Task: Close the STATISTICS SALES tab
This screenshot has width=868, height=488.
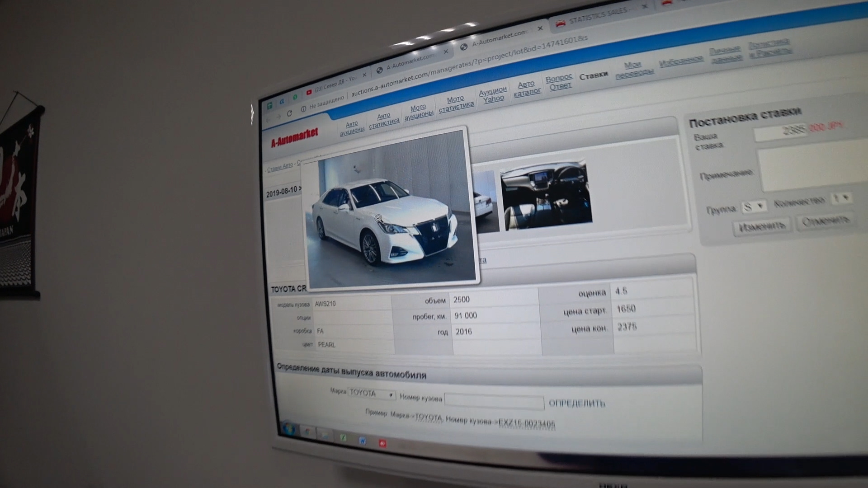Action: pyautogui.click(x=644, y=6)
